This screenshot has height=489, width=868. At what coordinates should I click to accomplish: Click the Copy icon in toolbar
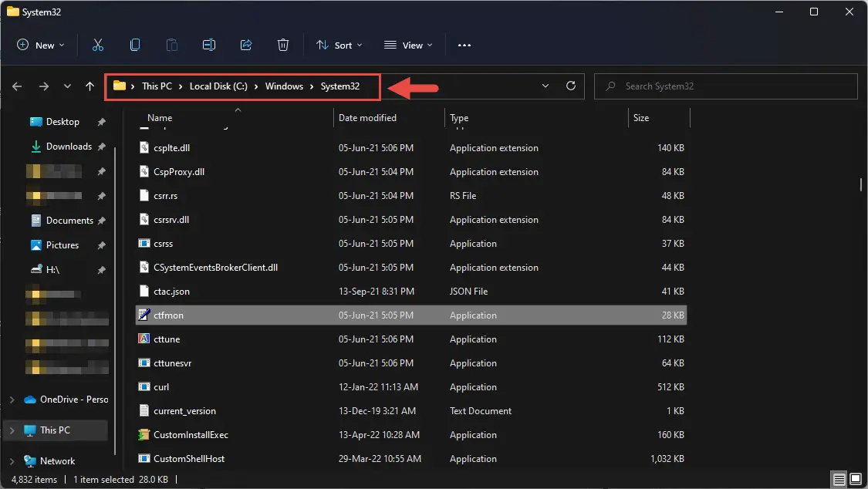[x=135, y=46]
